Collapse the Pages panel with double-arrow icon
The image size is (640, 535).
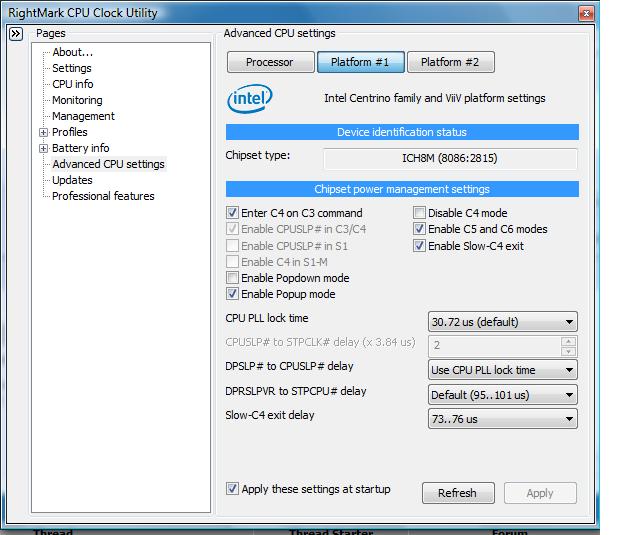point(16,33)
